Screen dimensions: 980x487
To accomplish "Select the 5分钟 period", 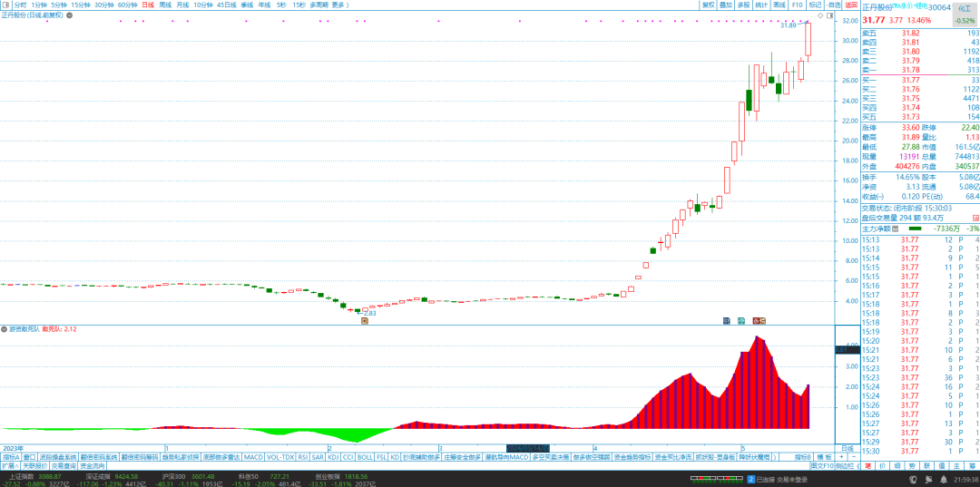I will click(x=59, y=5).
